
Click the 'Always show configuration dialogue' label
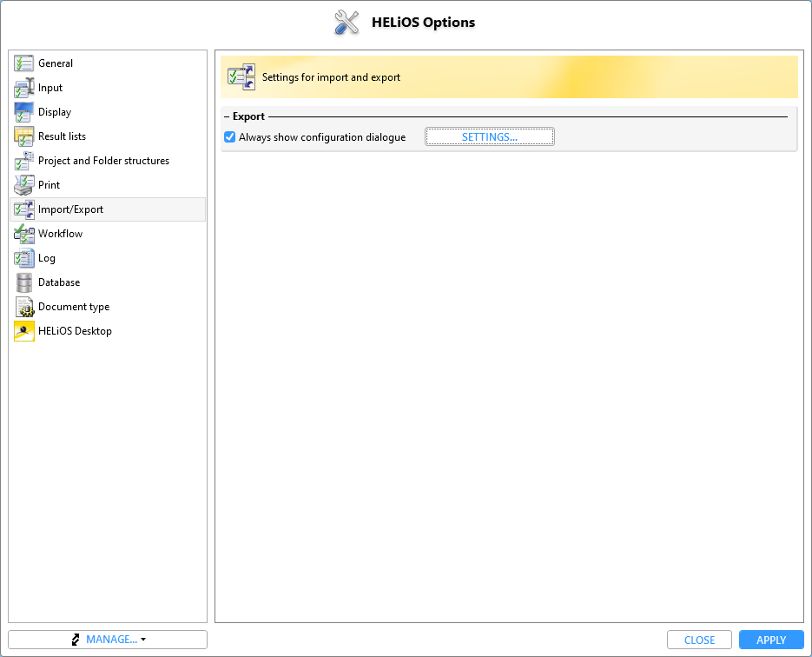click(322, 137)
